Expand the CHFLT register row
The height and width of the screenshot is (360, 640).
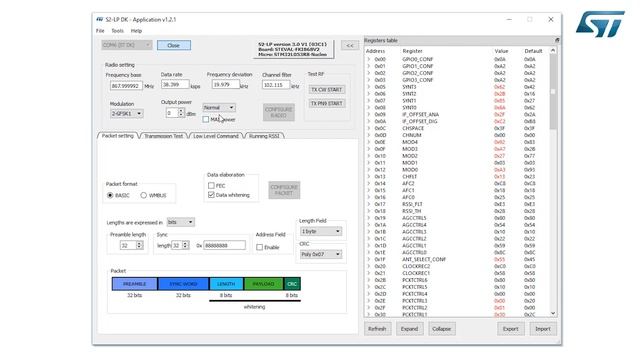(x=368, y=177)
